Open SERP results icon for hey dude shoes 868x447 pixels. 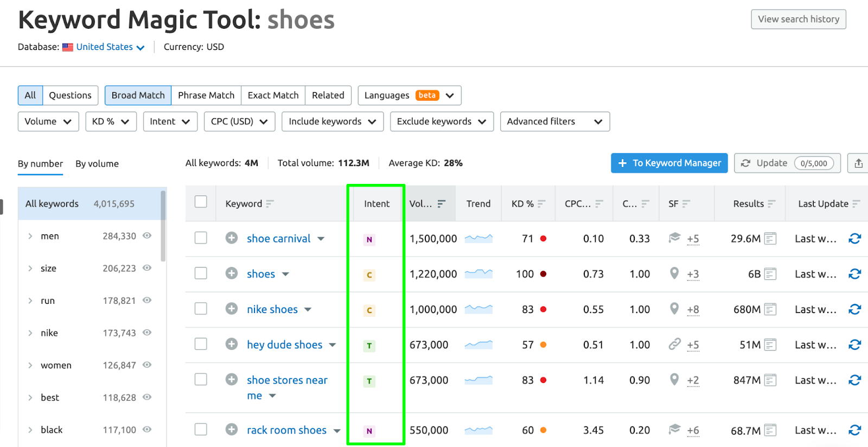coord(770,344)
